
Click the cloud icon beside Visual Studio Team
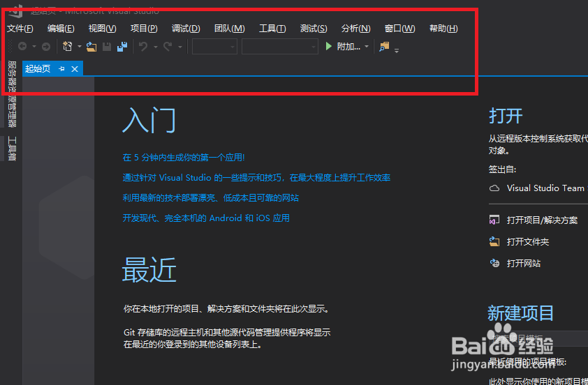pos(494,188)
